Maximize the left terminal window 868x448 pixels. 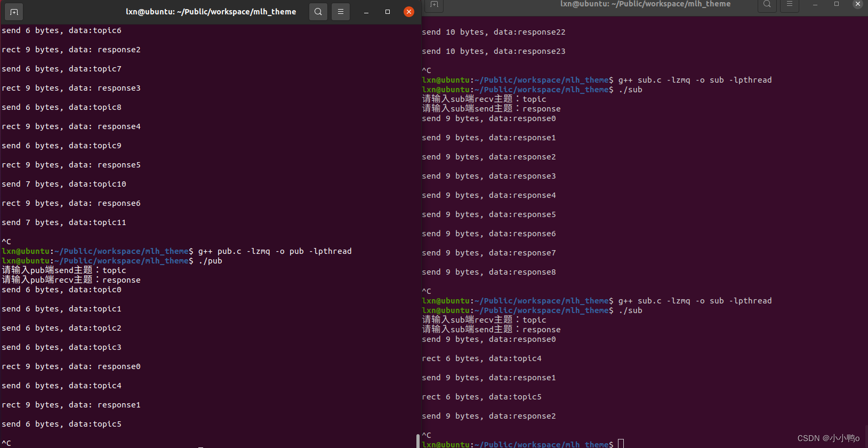pyautogui.click(x=388, y=12)
